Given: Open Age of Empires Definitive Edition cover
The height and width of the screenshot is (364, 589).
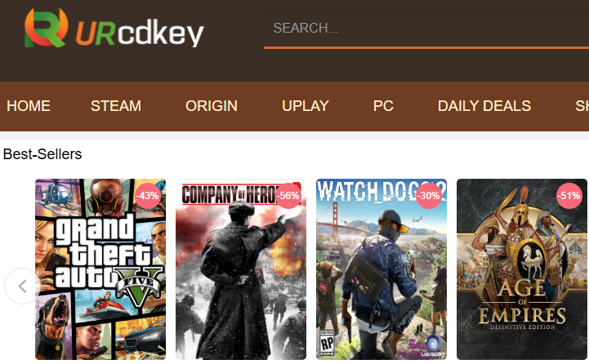Looking at the screenshot, I should (x=522, y=269).
